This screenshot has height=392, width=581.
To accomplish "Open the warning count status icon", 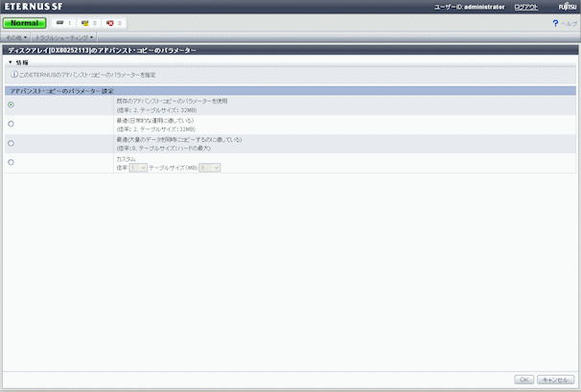I will 85,23.
